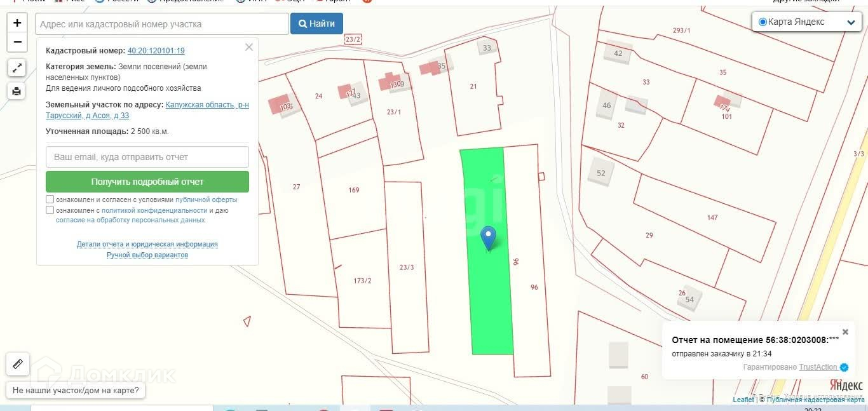
Task: Click the Найти search button
Action: click(x=316, y=24)
